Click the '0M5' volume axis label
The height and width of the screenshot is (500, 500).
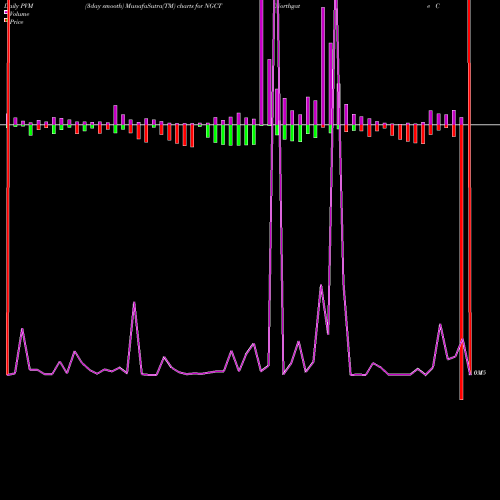tap(480, 373)
